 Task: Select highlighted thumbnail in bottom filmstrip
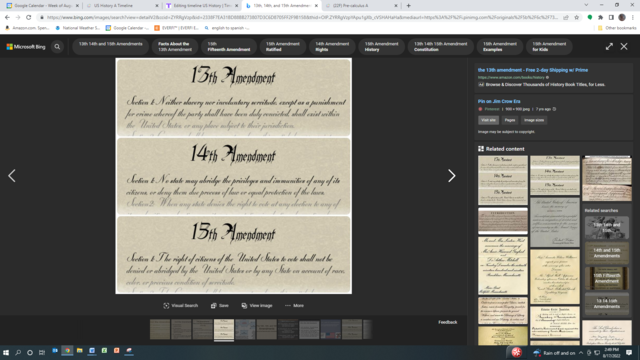click(x=224, y=329)
